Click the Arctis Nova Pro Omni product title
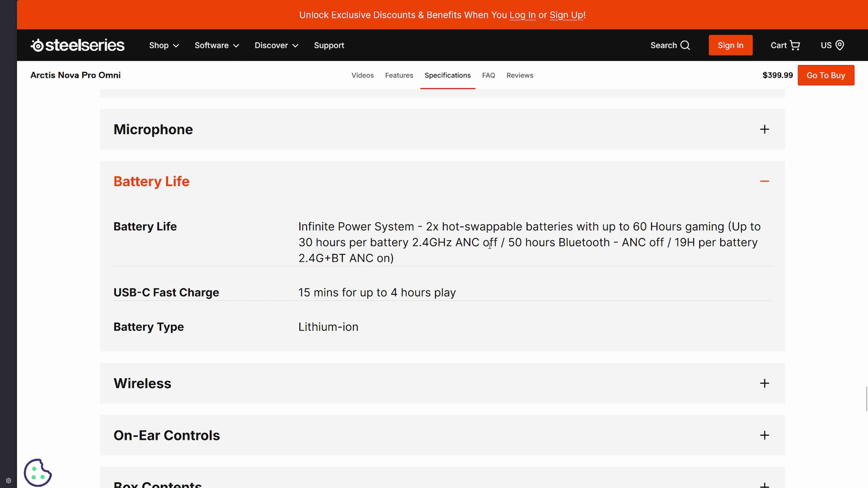This screenshot has height=488, width=868. (x=75, y=75)
